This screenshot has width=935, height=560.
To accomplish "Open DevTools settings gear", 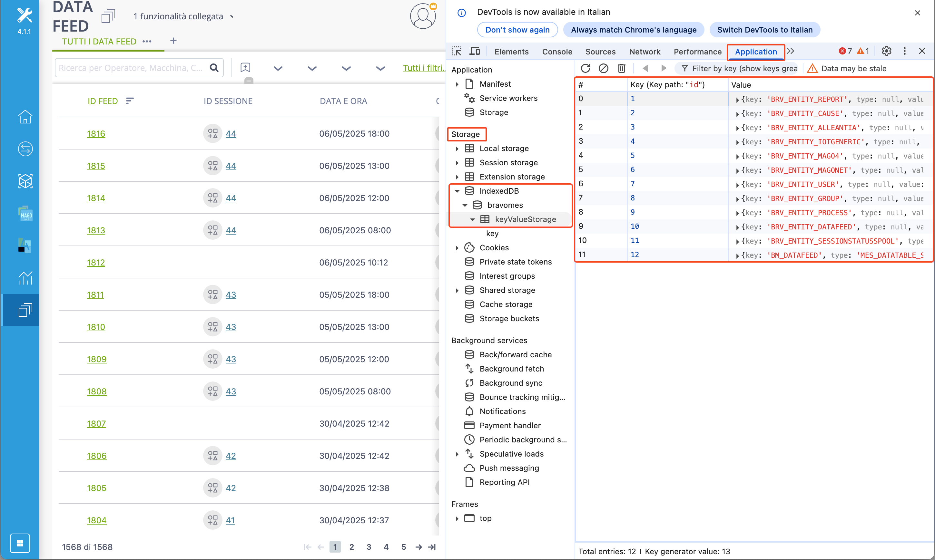I will (x=886, y=51).
